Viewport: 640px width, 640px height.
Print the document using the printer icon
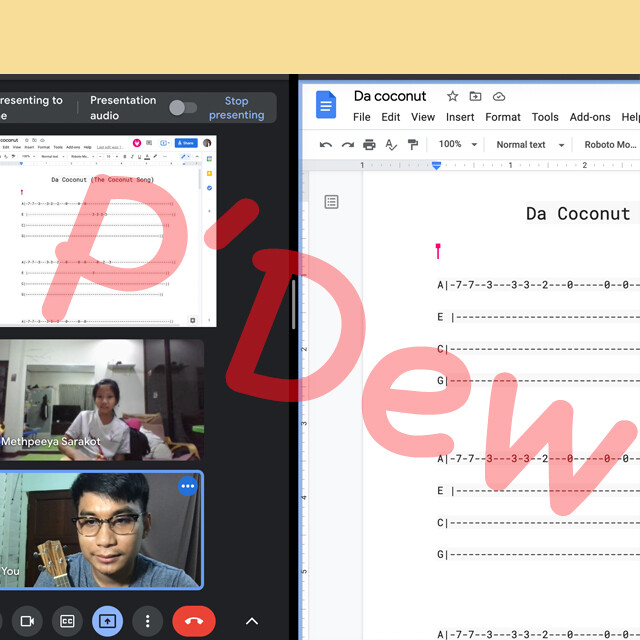click(369, 145)
